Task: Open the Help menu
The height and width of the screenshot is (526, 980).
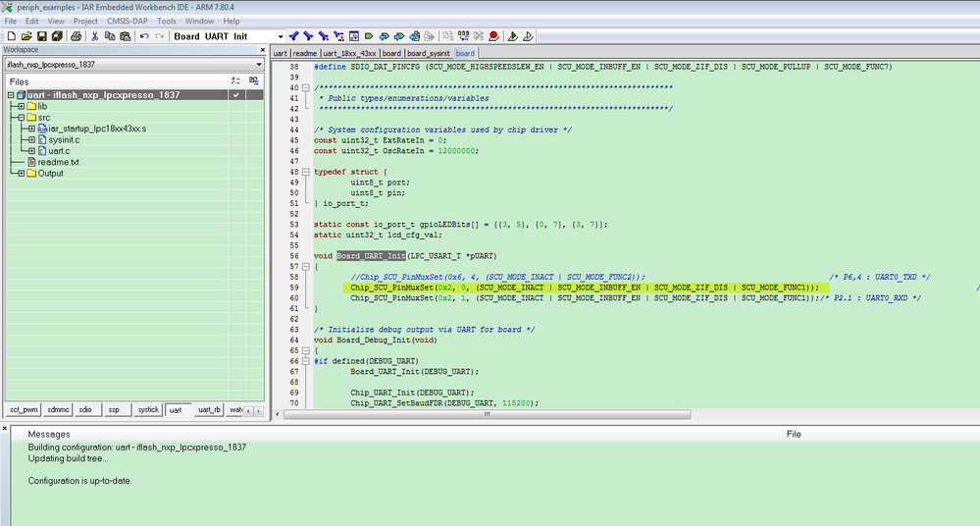Action: [232, 21]
